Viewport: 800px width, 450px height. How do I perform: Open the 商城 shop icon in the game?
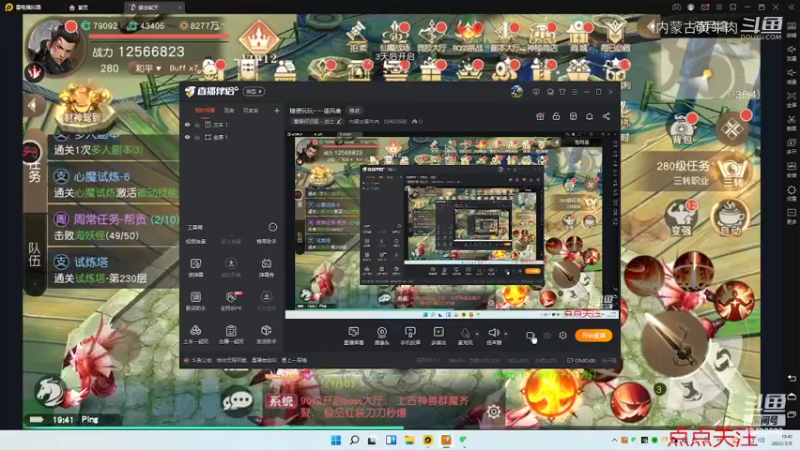click(579, 36)
